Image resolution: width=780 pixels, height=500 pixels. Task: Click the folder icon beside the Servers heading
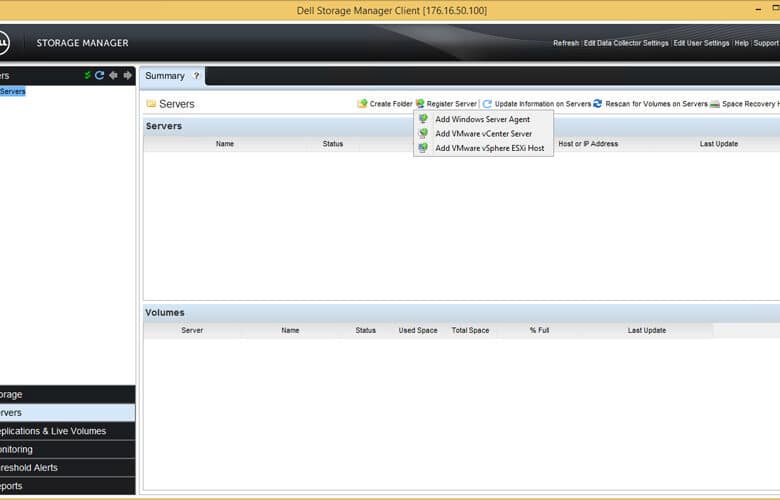click(151, 103)
